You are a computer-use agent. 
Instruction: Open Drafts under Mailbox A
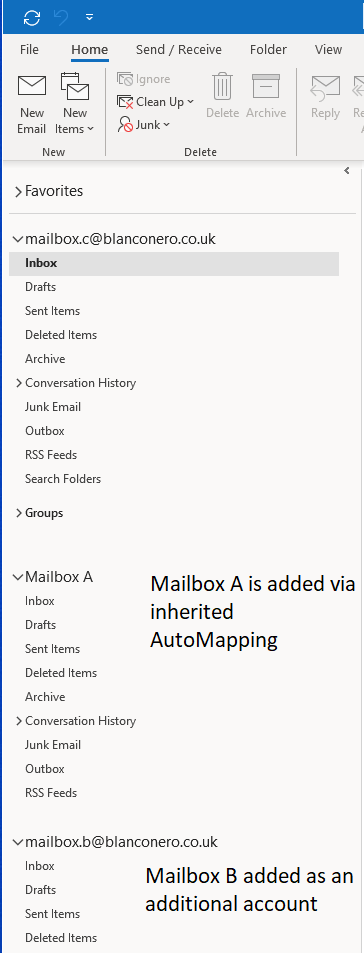click(40, 625)
